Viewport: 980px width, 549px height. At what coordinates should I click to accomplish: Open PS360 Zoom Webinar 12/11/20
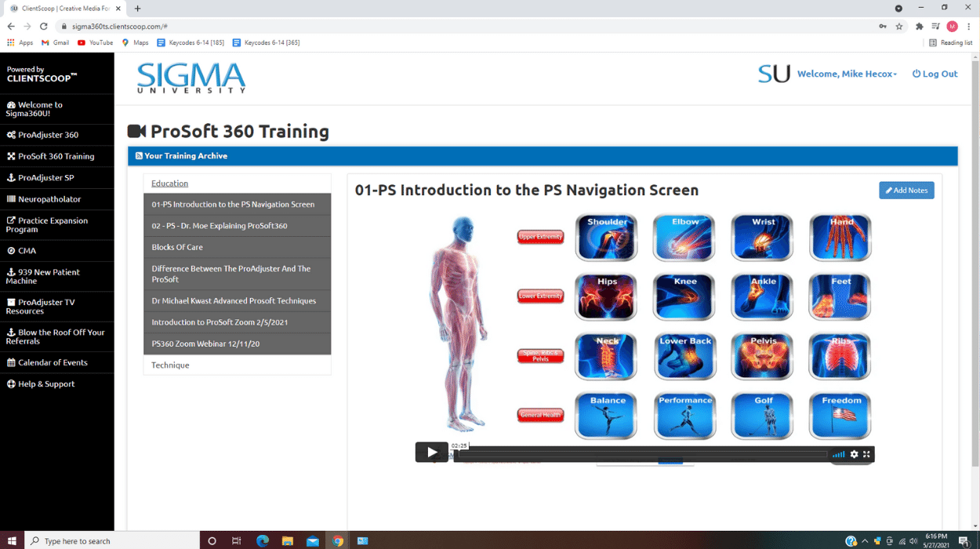point(238,344)
